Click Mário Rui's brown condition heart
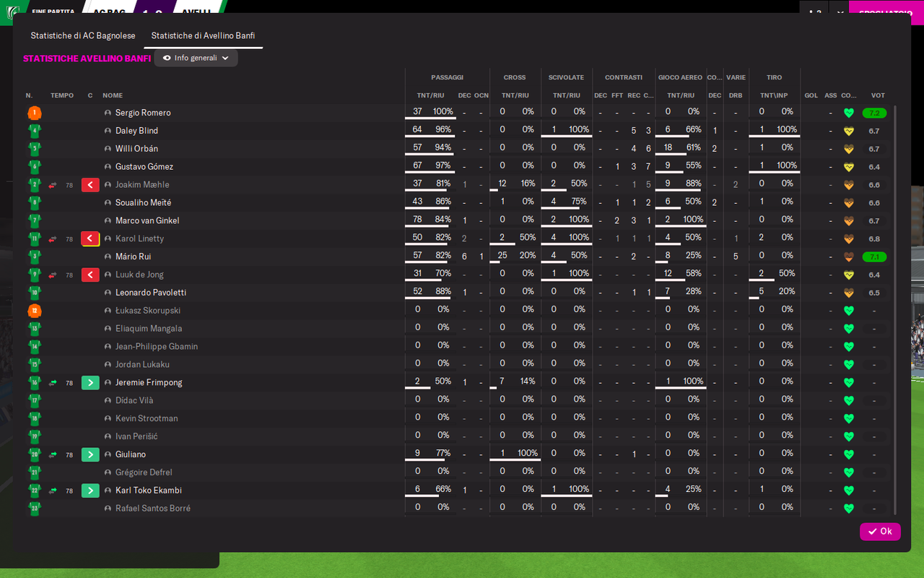Screen dimensions: 924x578 849,256
